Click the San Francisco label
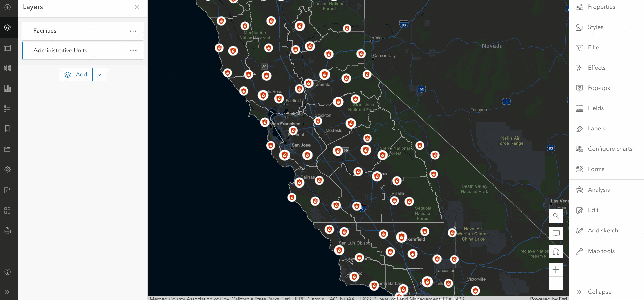 (x=286, y=124)
